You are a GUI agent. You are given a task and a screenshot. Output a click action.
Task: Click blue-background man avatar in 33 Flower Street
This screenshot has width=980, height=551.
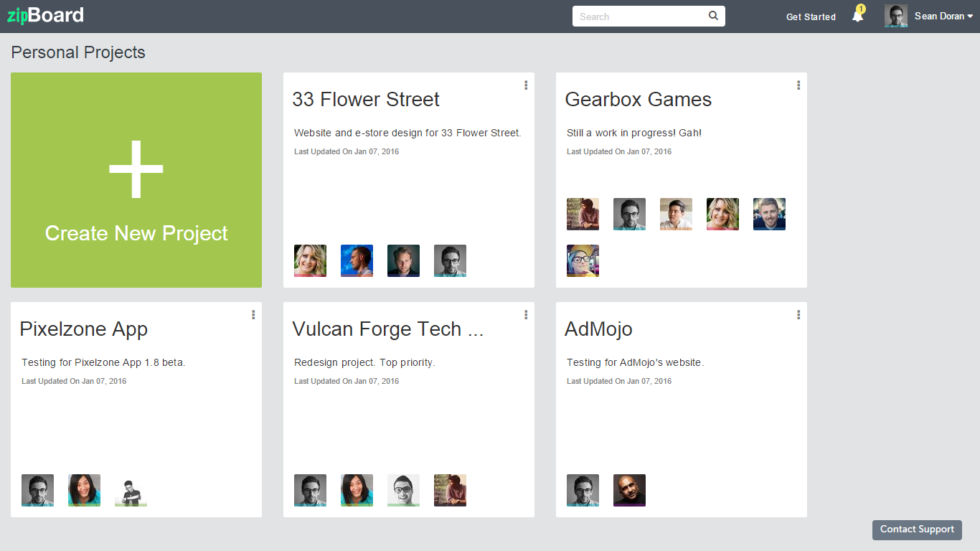[357, 260]
